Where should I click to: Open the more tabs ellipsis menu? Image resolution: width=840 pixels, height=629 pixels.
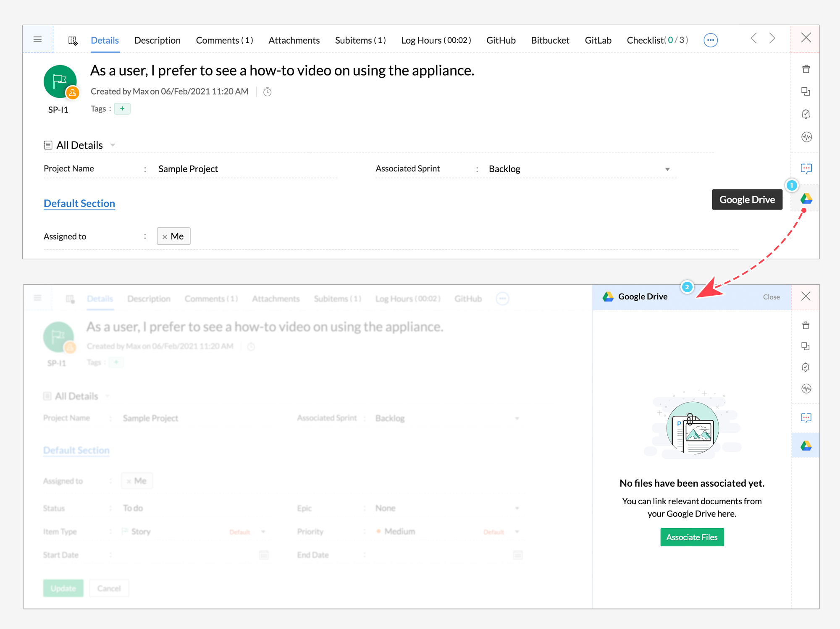710,40
